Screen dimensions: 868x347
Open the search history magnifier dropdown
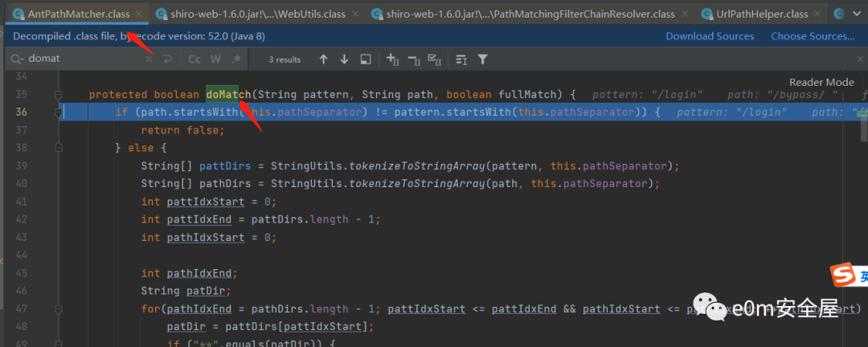point(17,59)
